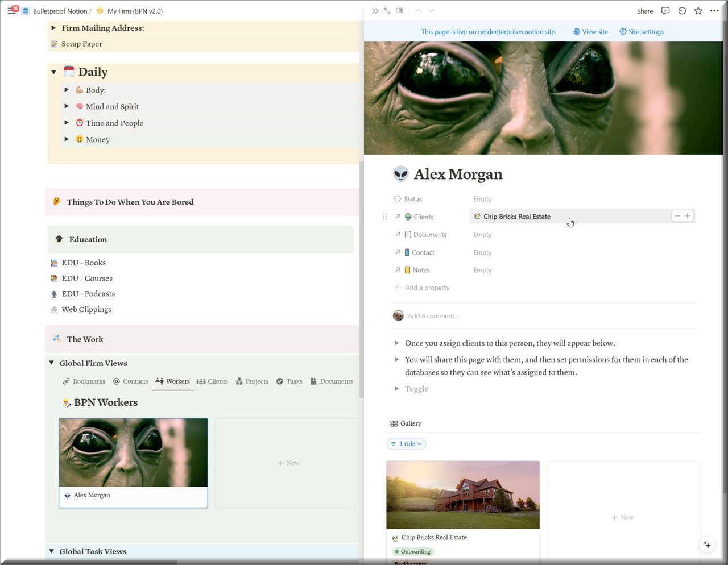
Task: Click The Work section icon
Action: coord(57,339)
